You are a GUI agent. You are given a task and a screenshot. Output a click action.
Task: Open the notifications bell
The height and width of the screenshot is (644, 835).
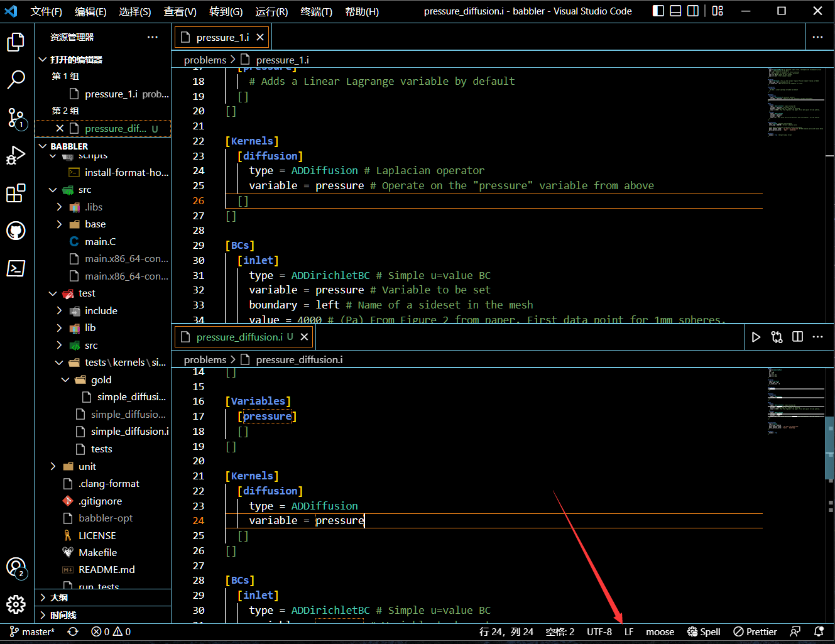point(820,631)
